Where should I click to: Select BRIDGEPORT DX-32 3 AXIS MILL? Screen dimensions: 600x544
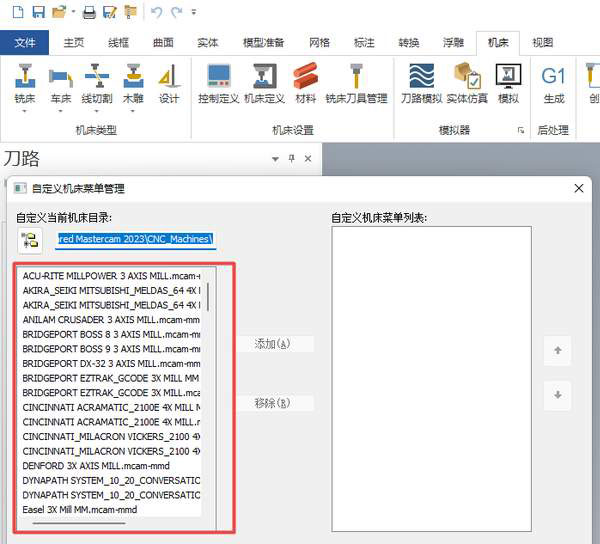(x=111, y=363)
